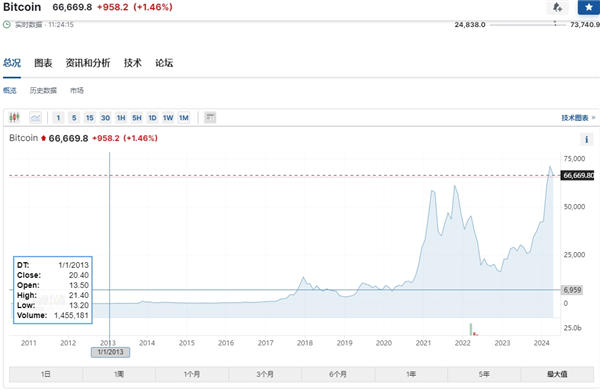Select the 1H interval
Screen dimensions: 600x391
[x=121, y=118]
